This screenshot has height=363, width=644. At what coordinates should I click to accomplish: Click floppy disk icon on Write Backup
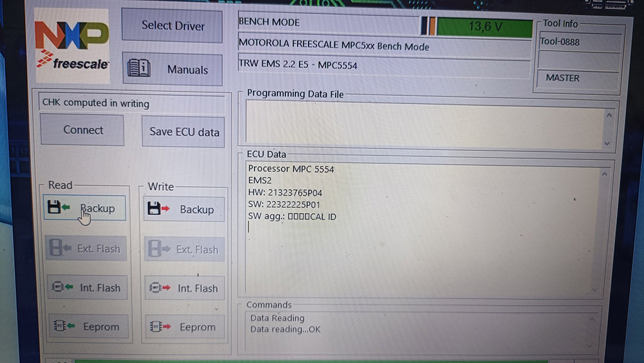click(154, 209)
